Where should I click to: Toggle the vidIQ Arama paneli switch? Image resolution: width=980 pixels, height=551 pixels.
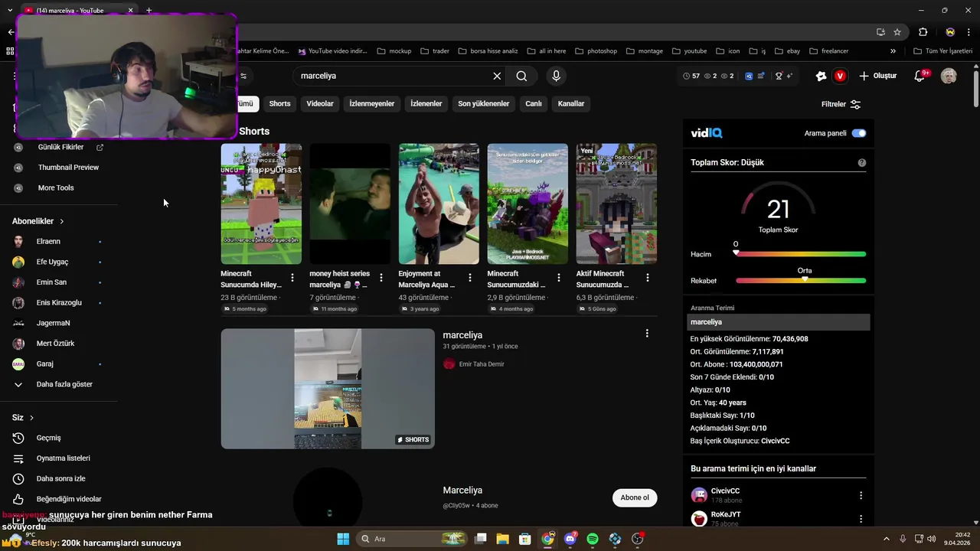[x=859, y=133]
